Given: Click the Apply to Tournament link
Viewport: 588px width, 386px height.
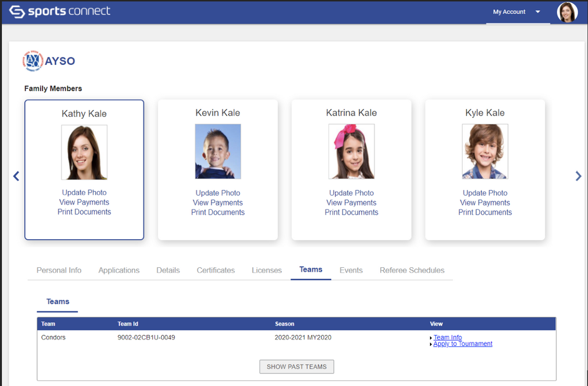Looking at the screenshot, I should 463,344.
